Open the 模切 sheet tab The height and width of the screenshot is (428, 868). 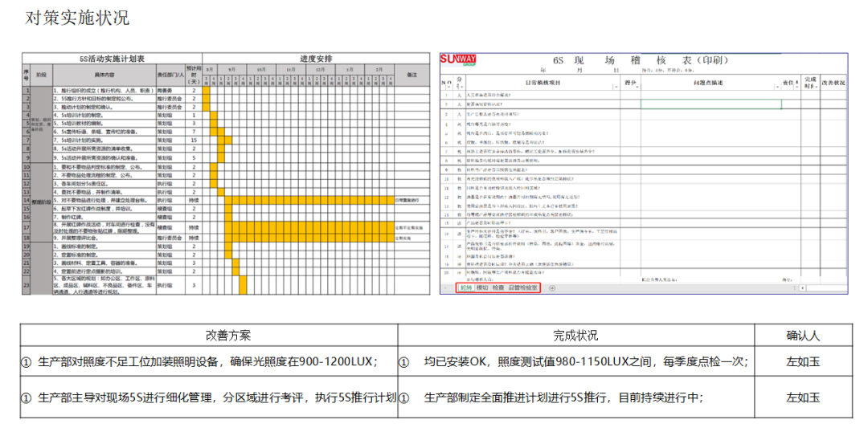[482, 287]
